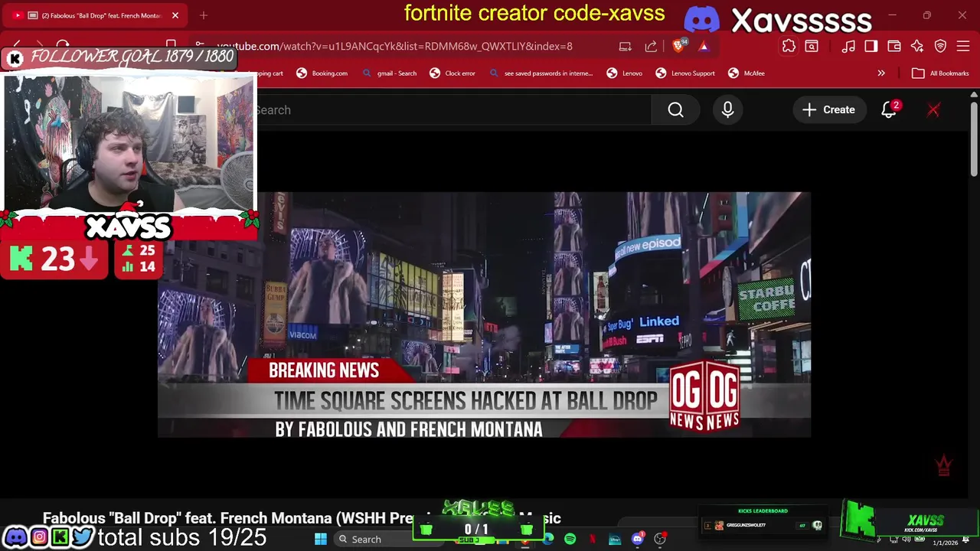980x551 pixels.
Task: Click the YouTube search magnifier button
Action: pyautogui.click(x=675, y=110)
